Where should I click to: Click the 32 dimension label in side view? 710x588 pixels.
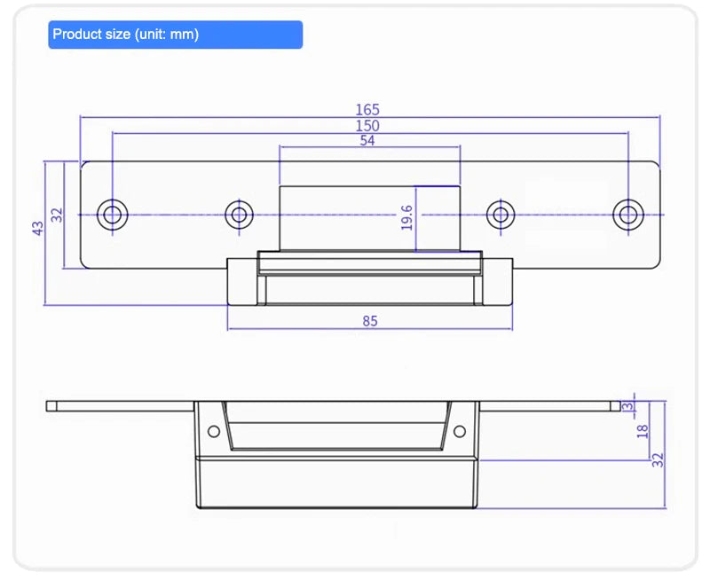click(x=658, y=461)
